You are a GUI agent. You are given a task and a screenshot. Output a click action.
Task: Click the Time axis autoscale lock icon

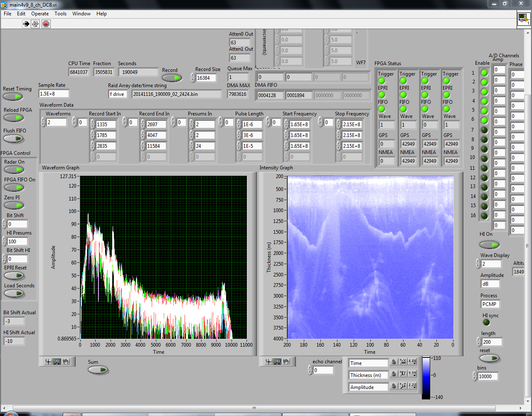click(394, 362)
